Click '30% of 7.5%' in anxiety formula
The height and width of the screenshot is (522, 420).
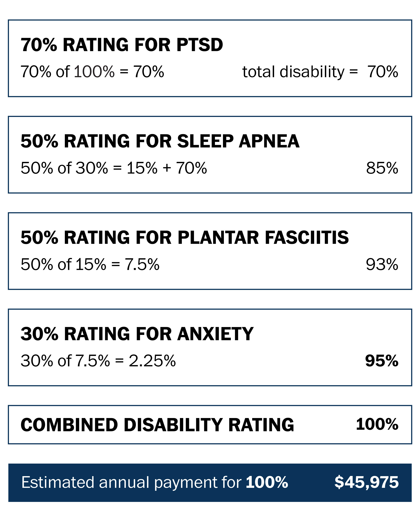pos(65,361)
